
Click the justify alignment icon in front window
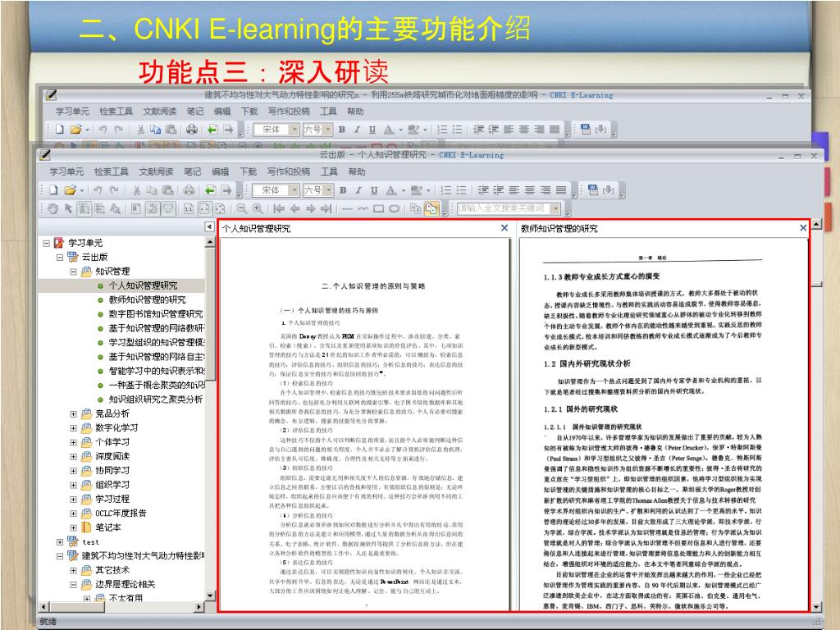tap(561, 190)
